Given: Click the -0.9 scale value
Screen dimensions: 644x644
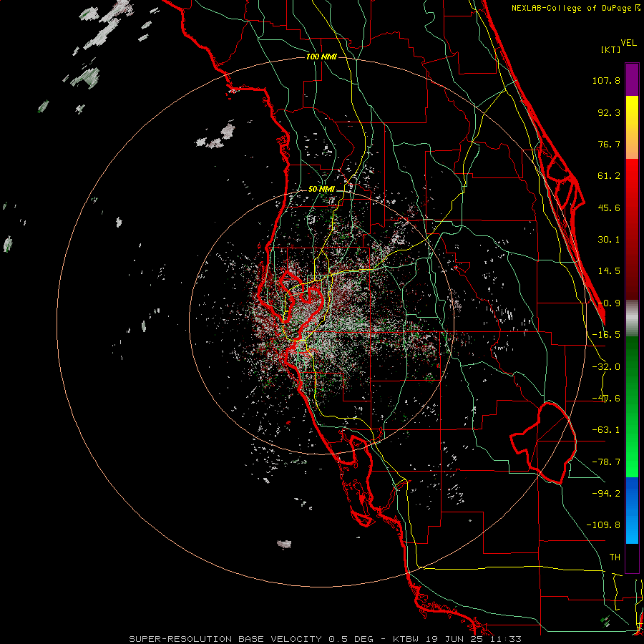Looking at the screenshot, I should point(609,303).
